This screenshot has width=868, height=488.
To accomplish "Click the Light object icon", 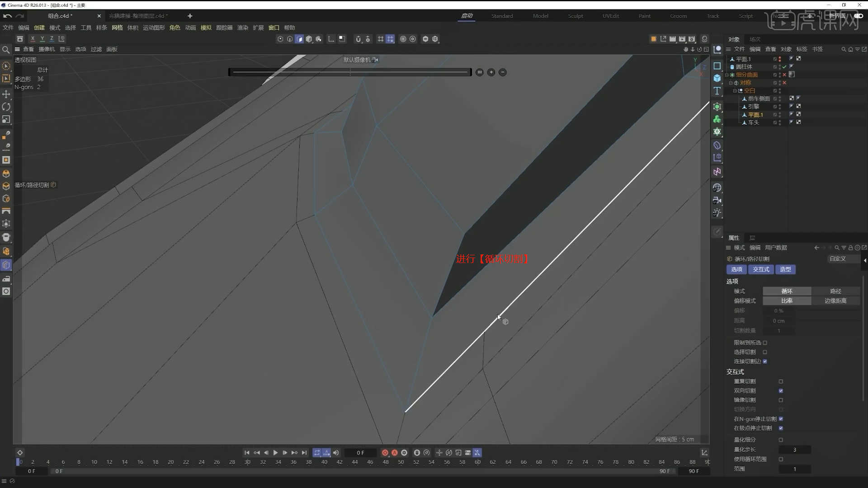I will click(717, 213).
